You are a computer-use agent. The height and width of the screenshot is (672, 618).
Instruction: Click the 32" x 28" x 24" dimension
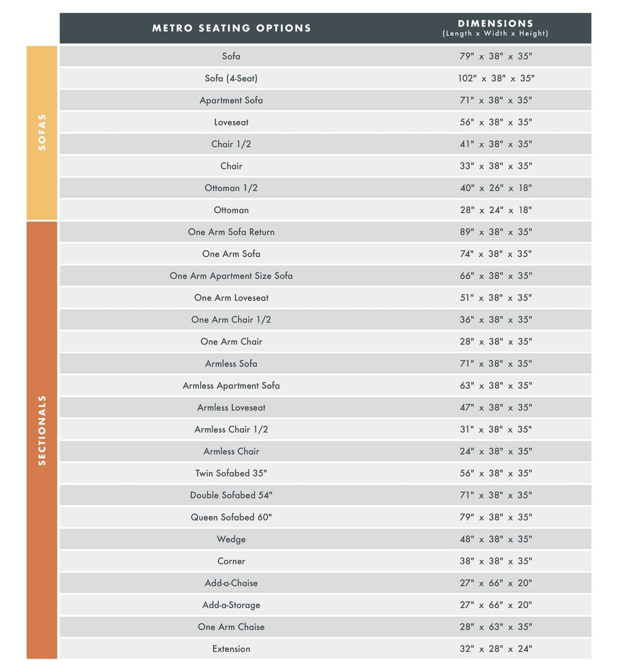pos(496,649)
